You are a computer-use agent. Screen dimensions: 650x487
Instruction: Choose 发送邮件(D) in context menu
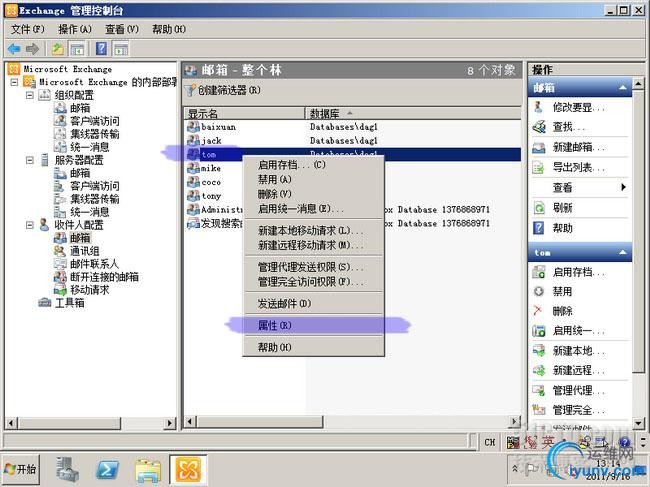coord(313,303)
